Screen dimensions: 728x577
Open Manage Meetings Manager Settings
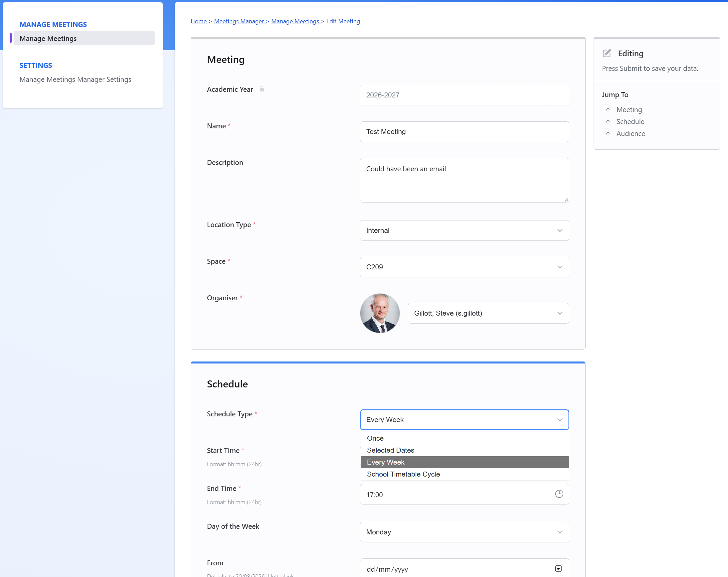(75, 79)
